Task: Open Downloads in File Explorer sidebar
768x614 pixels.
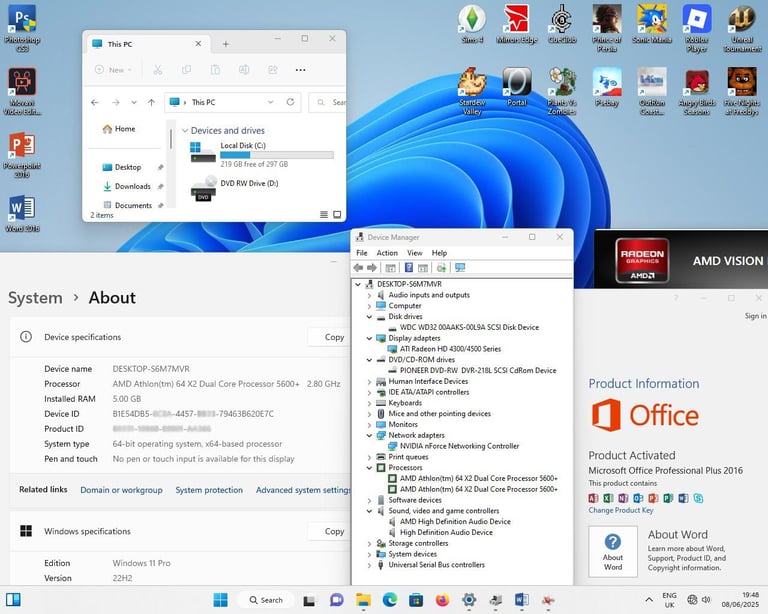Action: [x=132, y=186]
